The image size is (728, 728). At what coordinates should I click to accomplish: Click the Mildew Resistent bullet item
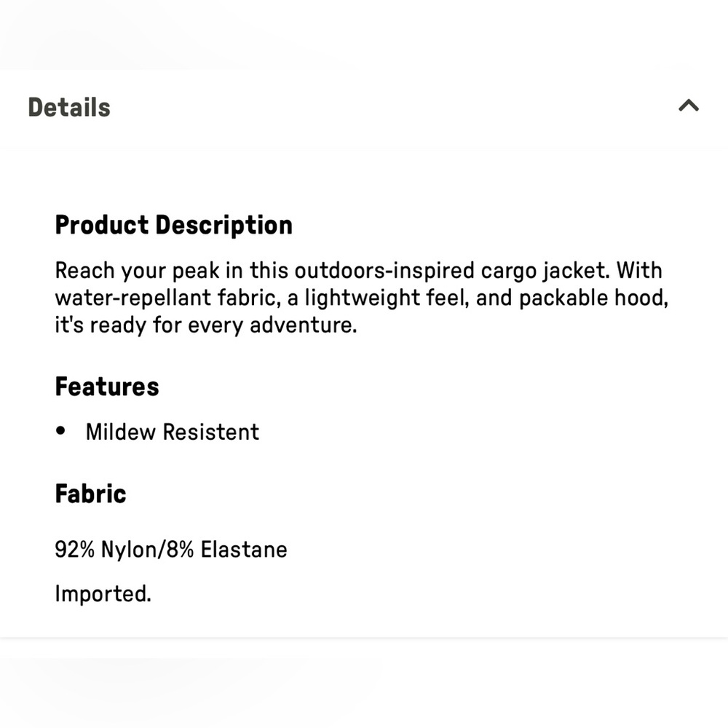tap(172, 432)
